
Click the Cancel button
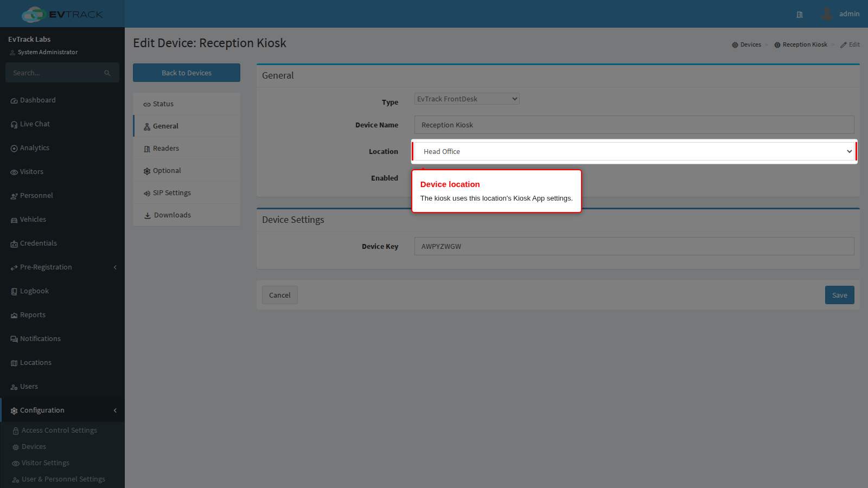point(280,295)
